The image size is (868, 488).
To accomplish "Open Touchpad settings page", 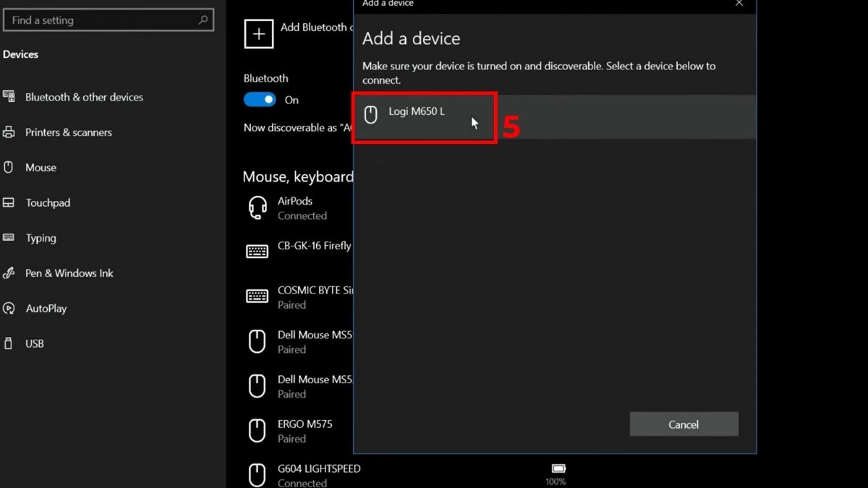I will [x=48, y=202].
